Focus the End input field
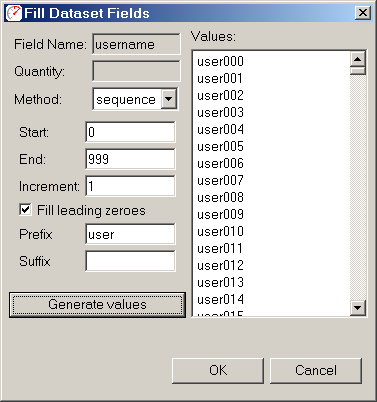Image resolution: width=377 pixels, height=402 pixels. tap(130, 159)
